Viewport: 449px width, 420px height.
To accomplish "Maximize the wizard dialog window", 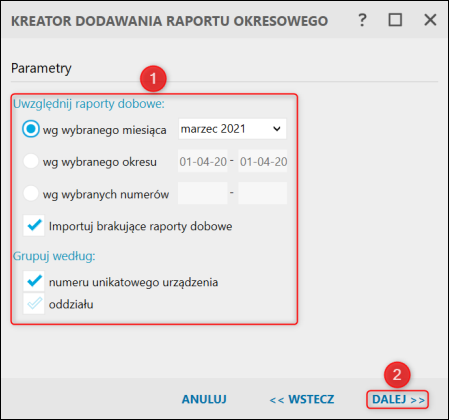I will [x=395, y=20].
